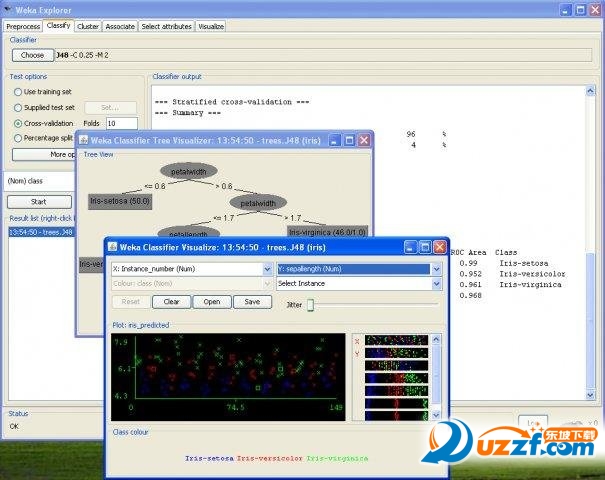Click the Reset button in Visualize window
Image resolution: width=605 pixels, height=480 pixels.
pyautogui.click(x=131, y=302)
